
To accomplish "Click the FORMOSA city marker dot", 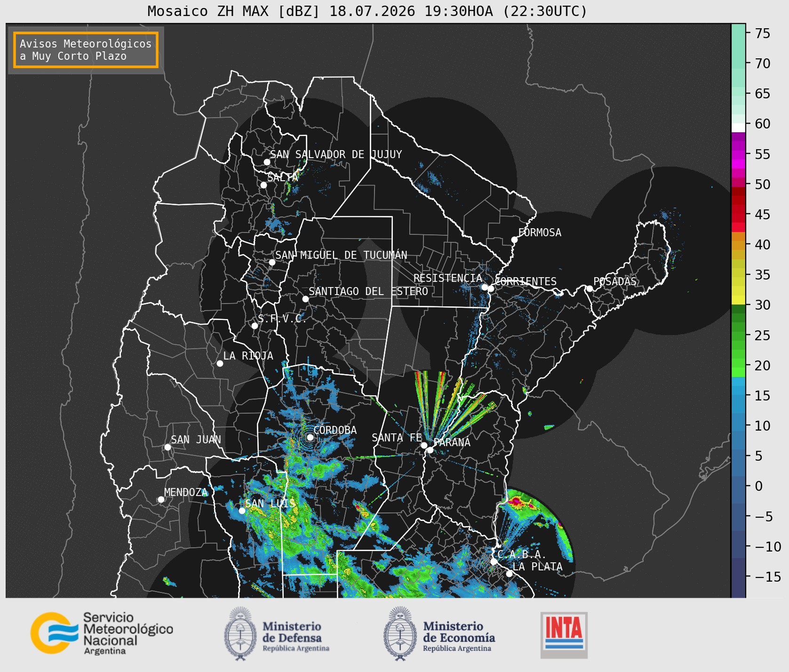I will pos(514,240).
